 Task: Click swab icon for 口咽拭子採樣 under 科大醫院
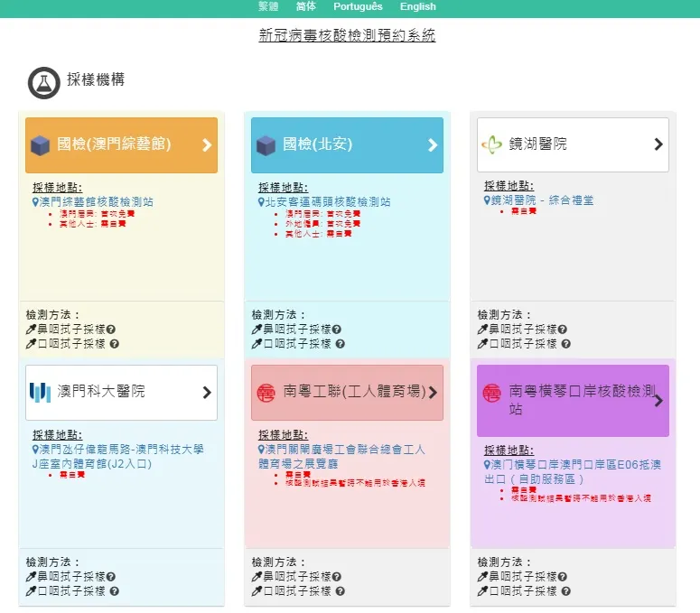pos(31,591)
